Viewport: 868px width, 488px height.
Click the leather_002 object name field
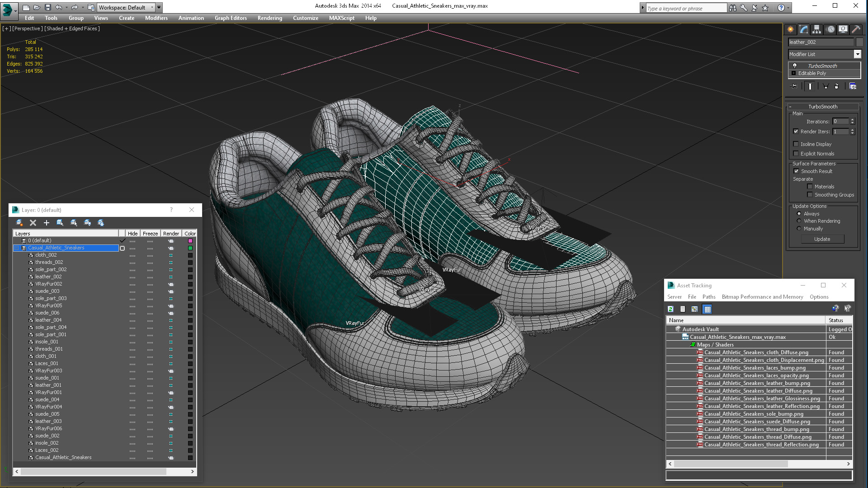point(821,42)
